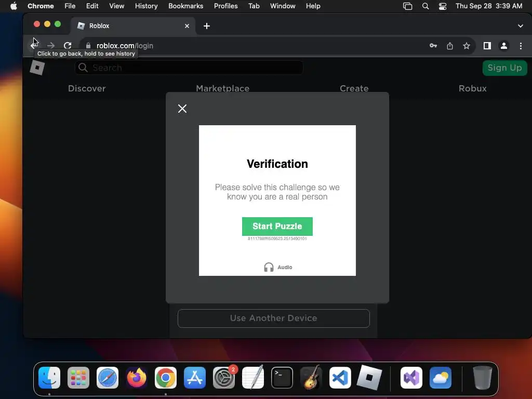The image size is (532, 399).
Task: Open Visual Studio from the dock
Action: pos(411,377)
